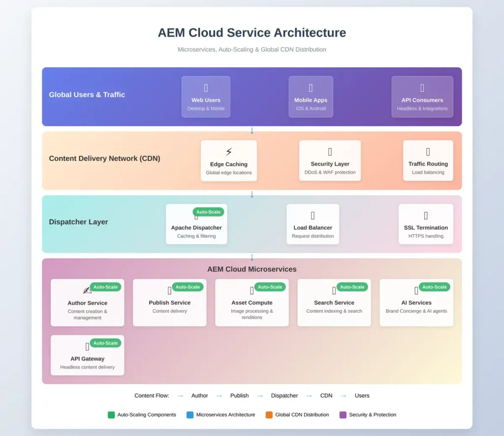504x436 pixels.
Task: Click the Web Users placeholder icon
Action: click(x=206, y=88)
